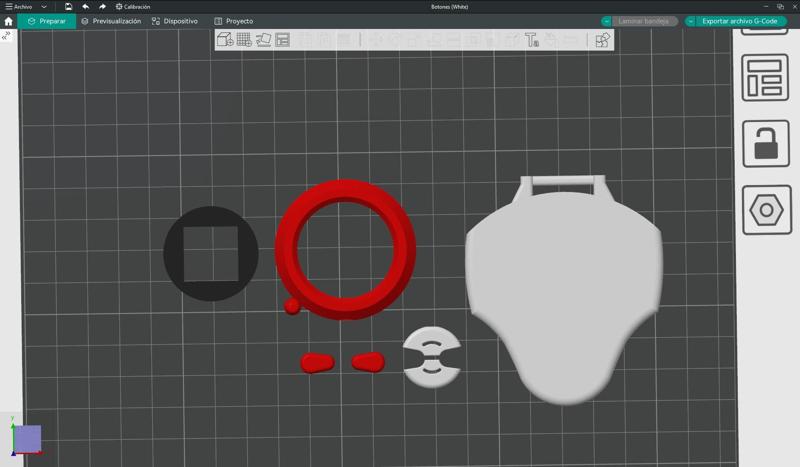
Task: Switch to the Previsualización tab
Action: pyautogui.click(x=111, y=21)
